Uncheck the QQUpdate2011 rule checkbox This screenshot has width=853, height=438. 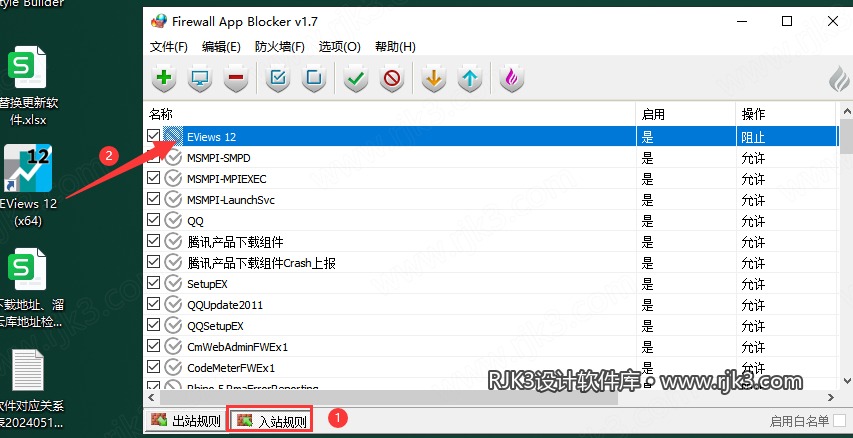click(154, 304)
